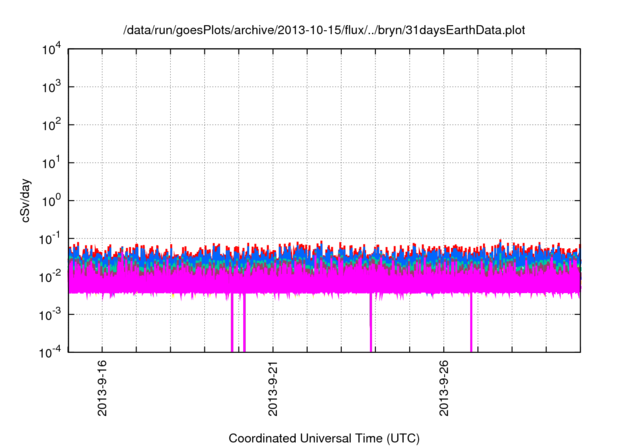Click the 2013-9-21 date tick label
This screenshot has height=448, width=640.
pos(273,388)
